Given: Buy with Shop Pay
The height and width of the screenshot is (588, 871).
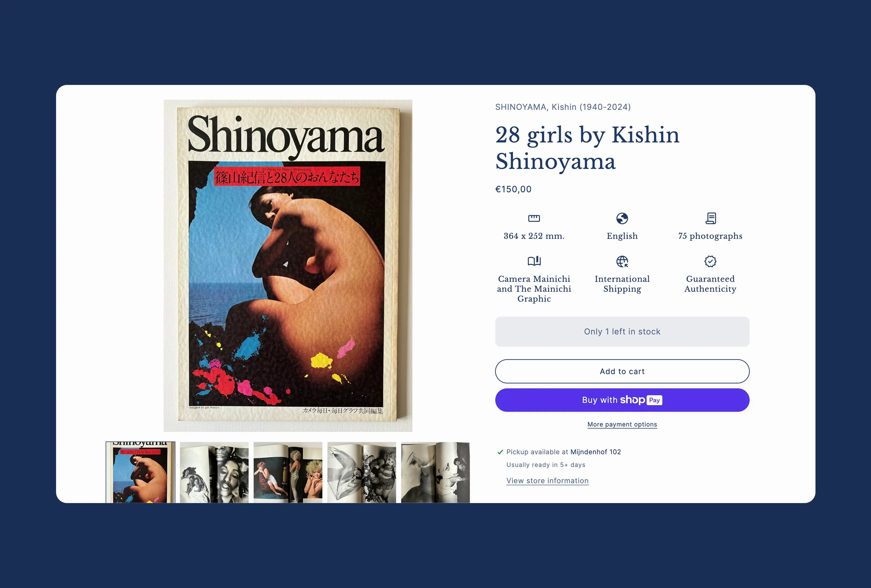Looking at the screenshot, I should 622,400.
